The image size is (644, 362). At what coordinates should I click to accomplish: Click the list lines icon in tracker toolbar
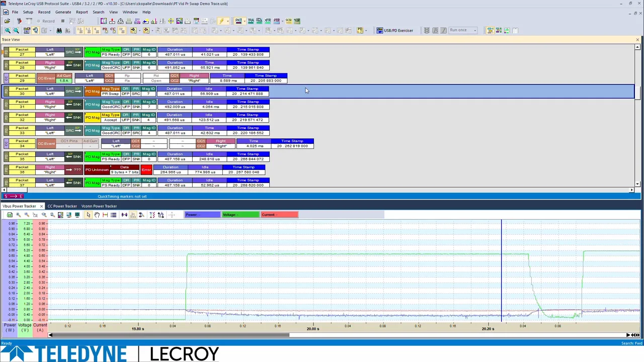pos(114,215)
